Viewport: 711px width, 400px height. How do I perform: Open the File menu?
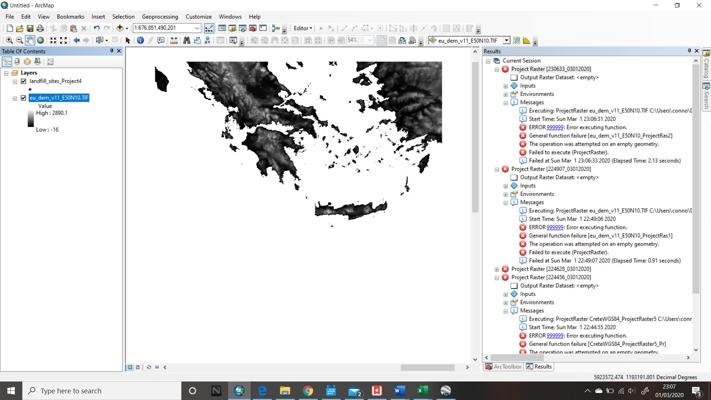(10, 17)
